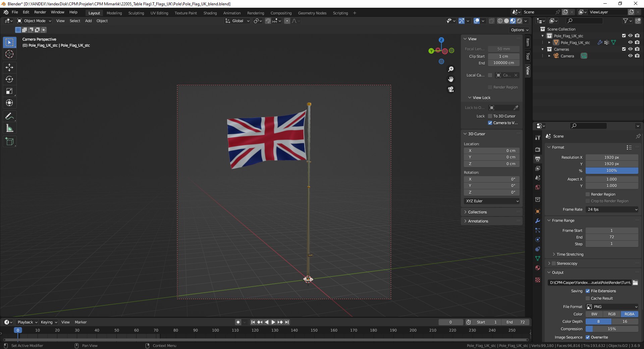This screenshot has height=349, width=644.
Task: Open the View Layer properties tab
Action: click(x=538, y=168)
